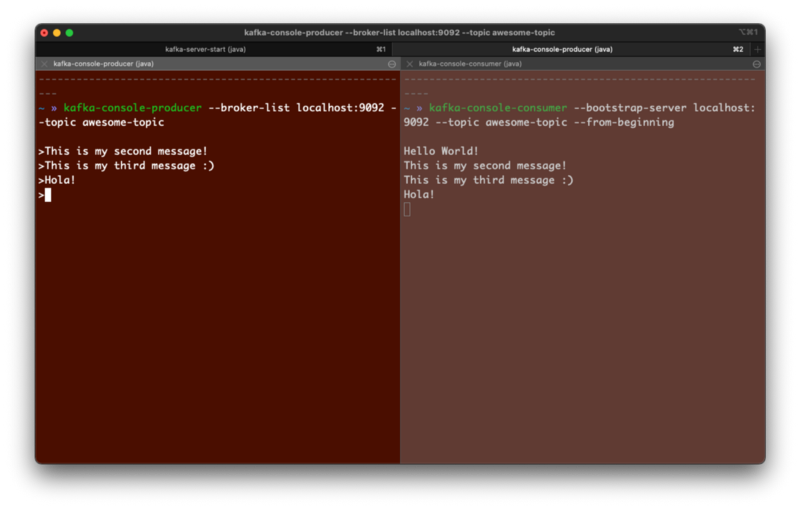
Task: Open a new tab with the plus button
Action: pyautogui.click(x=757, y=49)
